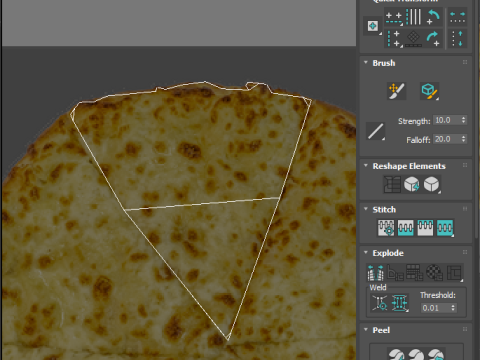
Task: Click the disabled Align to Edge diamond icon
Action: click(414, 39)
